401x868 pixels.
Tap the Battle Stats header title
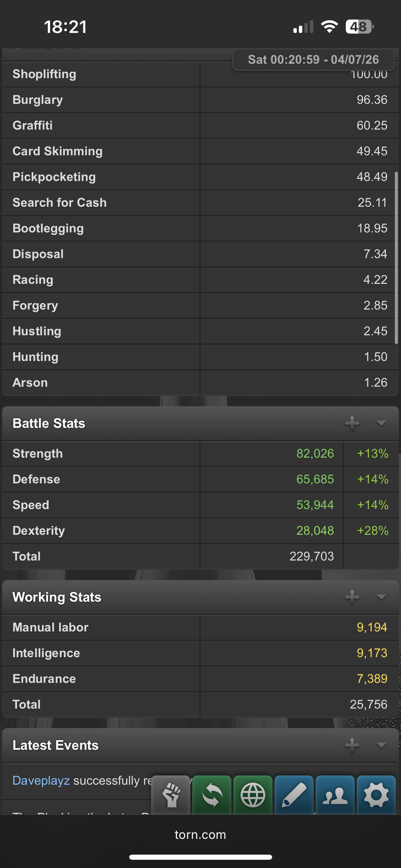[49, 423]
